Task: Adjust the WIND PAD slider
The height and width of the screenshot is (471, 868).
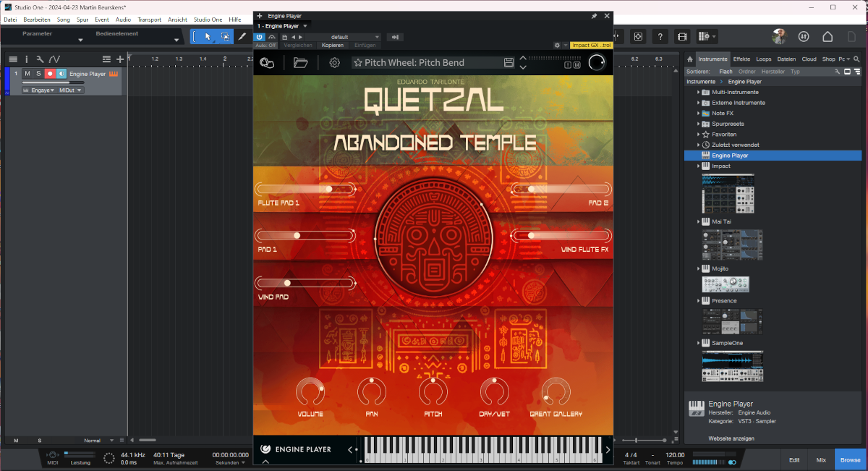Action: pyautogui.click(x=305, y=283)
